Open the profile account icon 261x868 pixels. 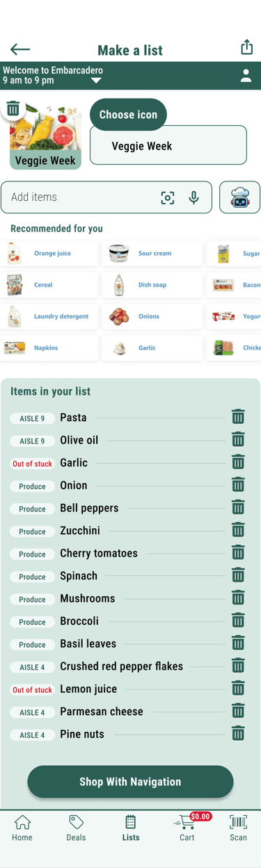click(x=246, y=76)
